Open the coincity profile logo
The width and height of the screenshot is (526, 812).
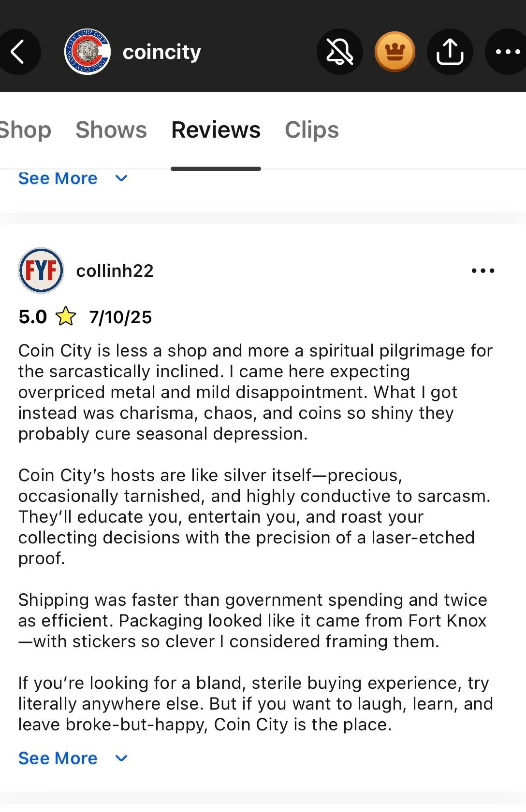(88, 52)
